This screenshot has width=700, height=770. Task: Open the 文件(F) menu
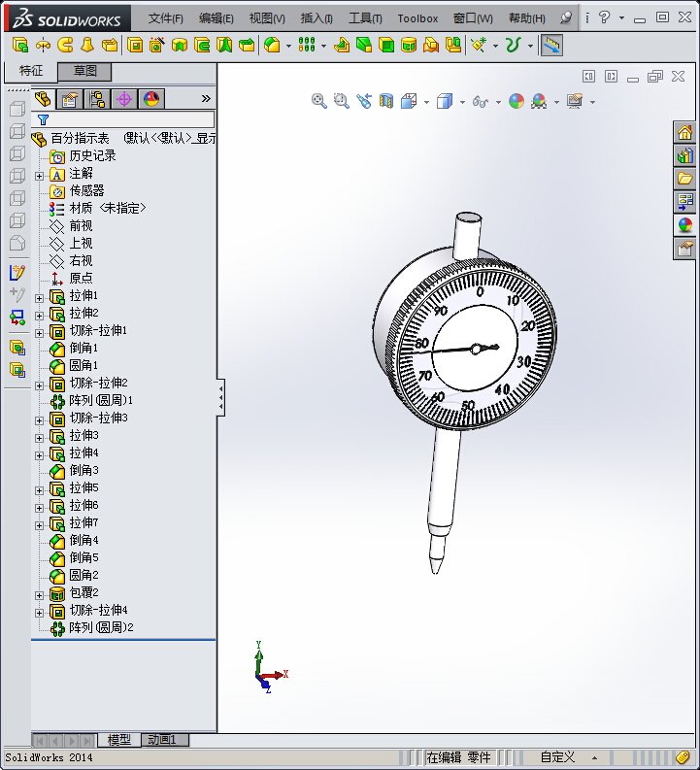[165, 18]
